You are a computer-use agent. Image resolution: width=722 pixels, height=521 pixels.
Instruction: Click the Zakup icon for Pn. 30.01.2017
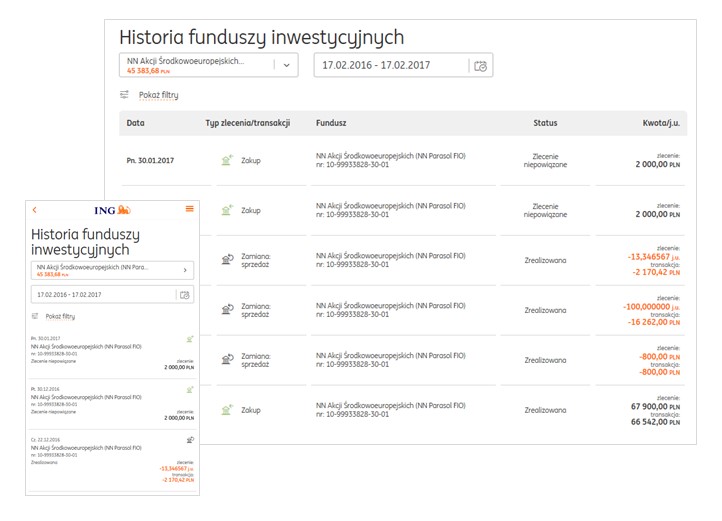click(x=227, y=160)
